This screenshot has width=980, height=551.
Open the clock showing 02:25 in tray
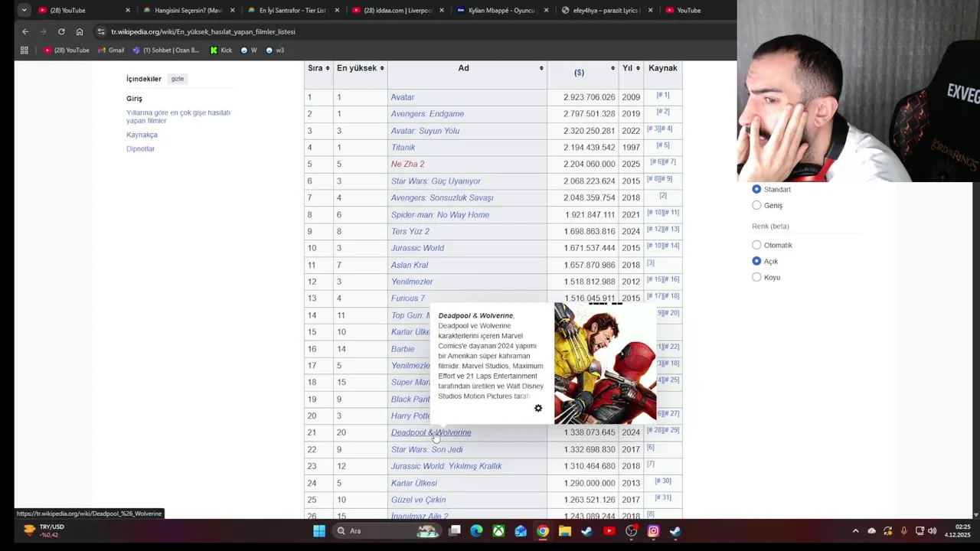point(958,530)
